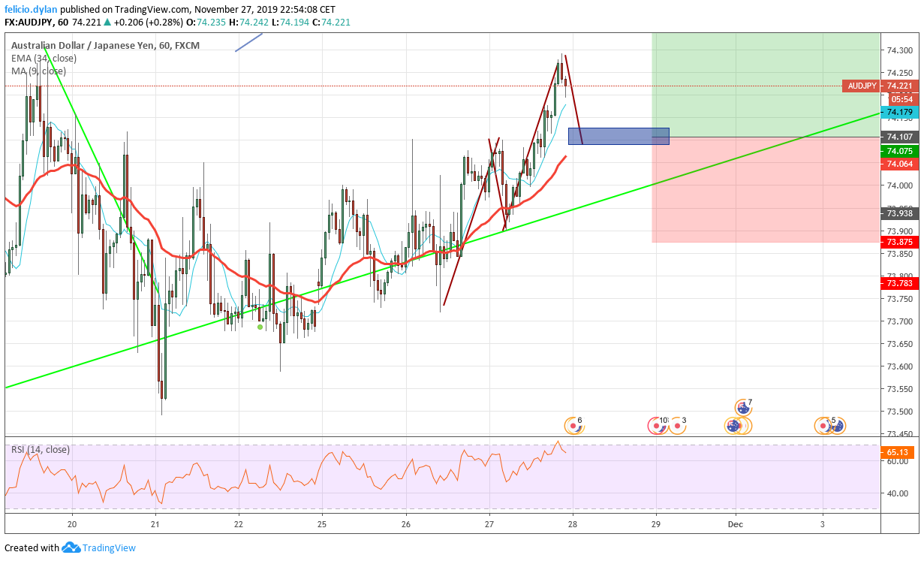924x561 pixels.
Task: Click the RSI (14, close) indicator legend
Action: pyautogui.click(x=41, y=449)
